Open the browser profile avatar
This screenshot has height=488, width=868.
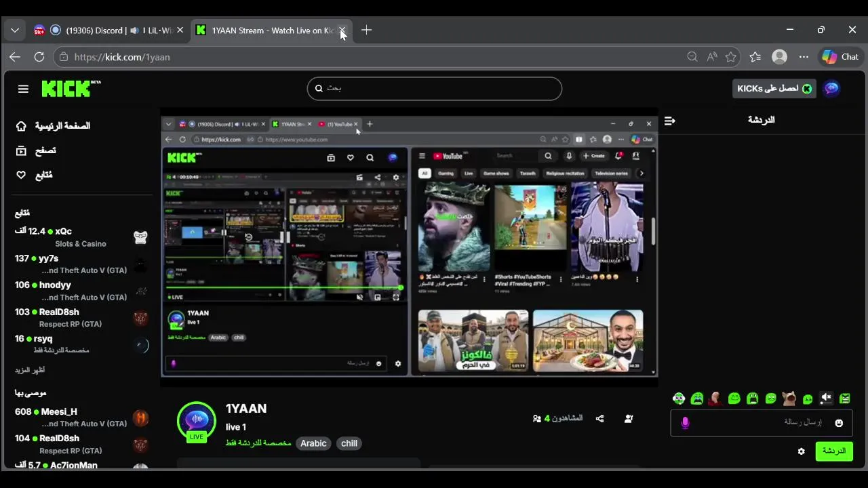coord(780,57)
